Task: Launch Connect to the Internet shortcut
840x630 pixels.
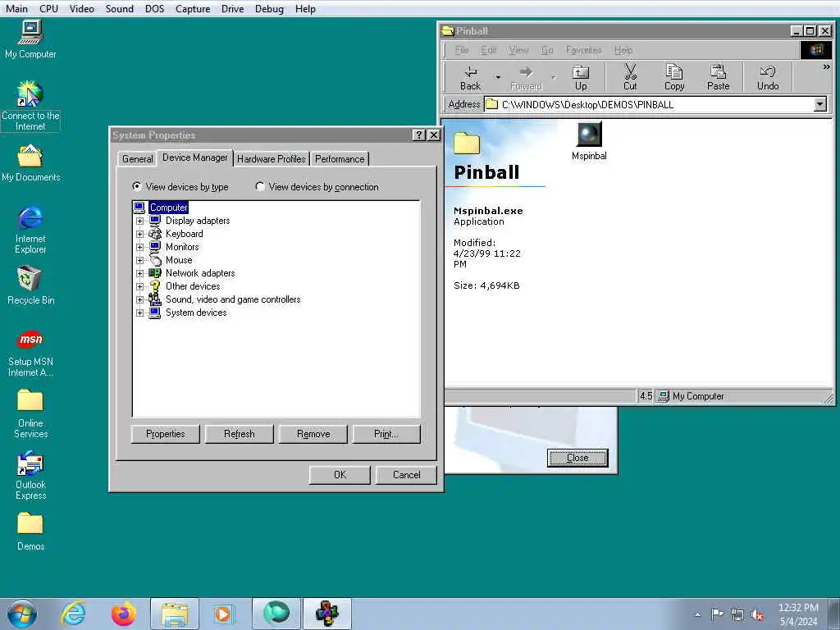Action: click(30, 106)
